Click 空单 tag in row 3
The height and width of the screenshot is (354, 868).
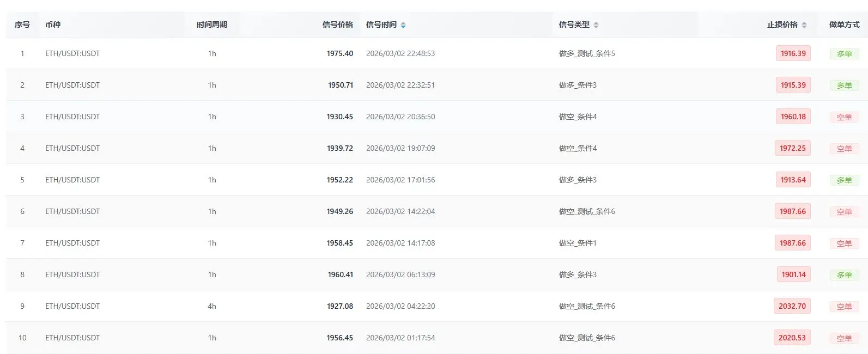(x=844, y=117)
